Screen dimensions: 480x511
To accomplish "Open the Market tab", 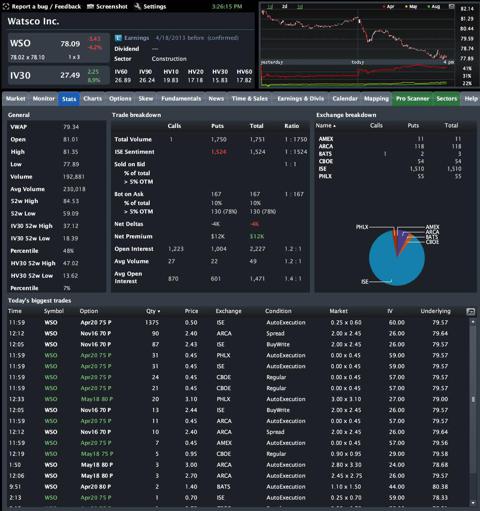I will point(16,99).
